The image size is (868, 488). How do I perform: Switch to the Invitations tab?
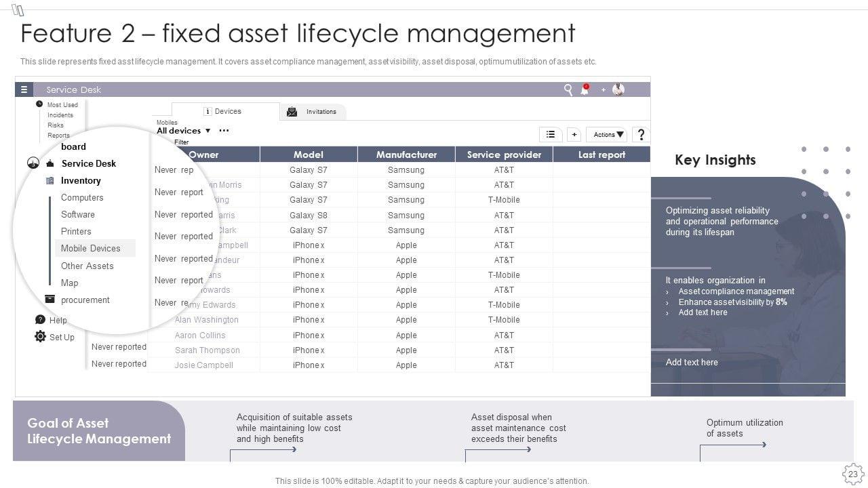[x=313, y=112]
